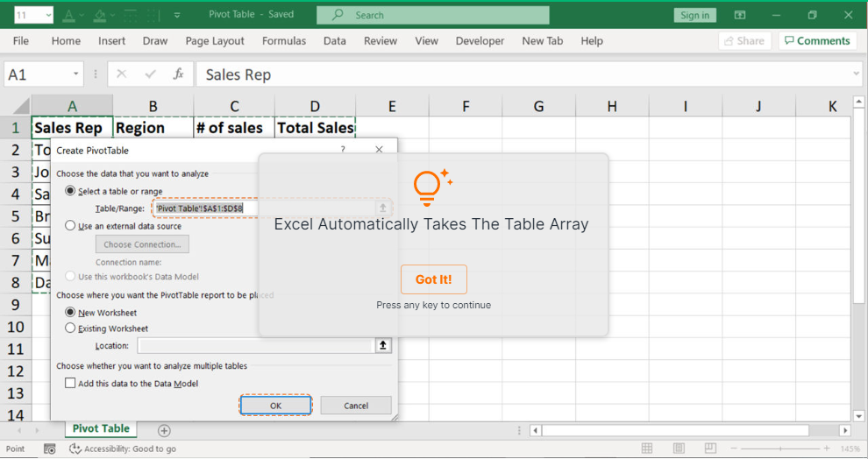Screen dimensions: 868x459
Task: Click OK in Create PivotTable dialog
Action: click(275, 406)
